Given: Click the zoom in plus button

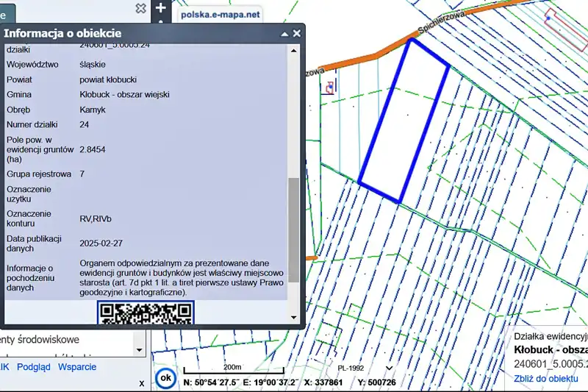Looking at the screenshot, I should click(x=161, y=8).
